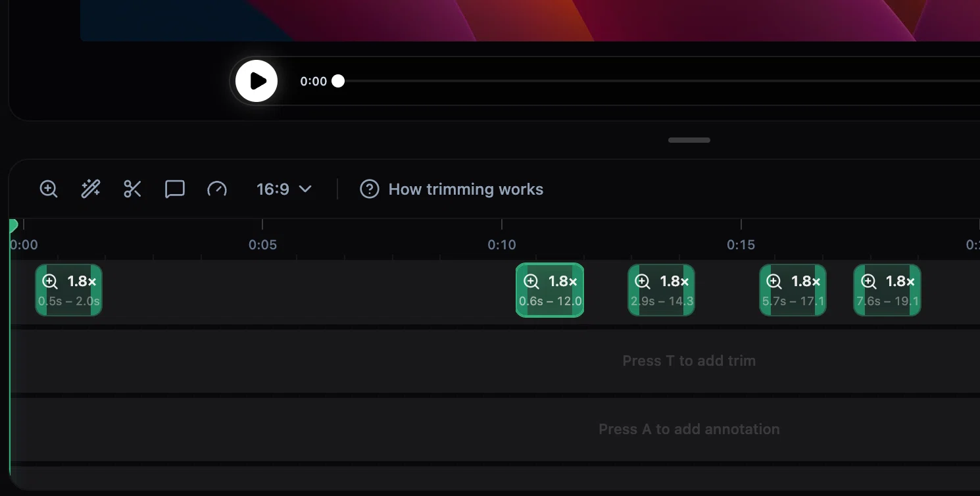The width and height of the screenshot is (980, 496).
Task: Click the Play button
Action: pos(257,81)
